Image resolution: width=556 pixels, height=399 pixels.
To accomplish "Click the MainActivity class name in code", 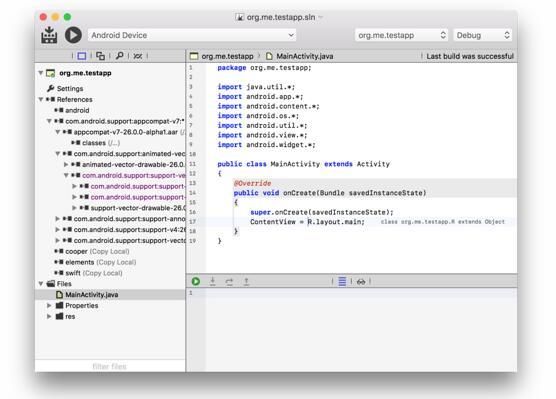I will point(295,164).
